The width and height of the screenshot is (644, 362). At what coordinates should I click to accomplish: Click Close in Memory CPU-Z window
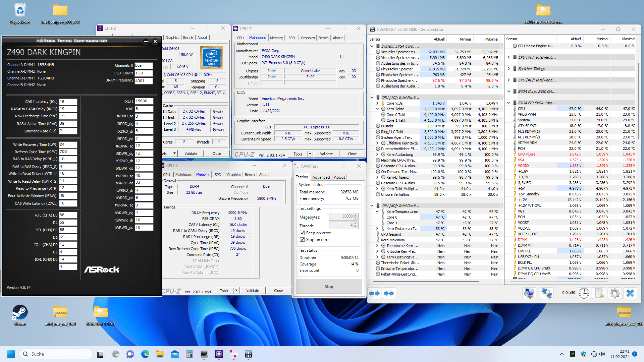278,291
